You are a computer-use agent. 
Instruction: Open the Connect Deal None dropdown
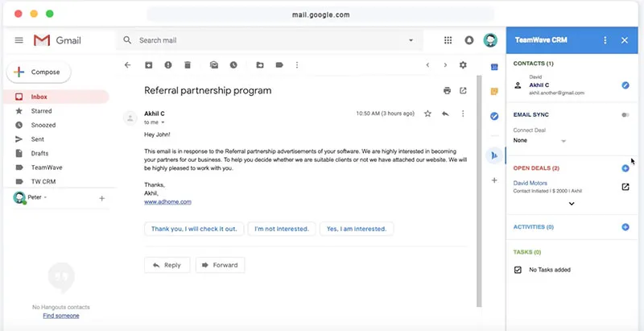point(539,140)
